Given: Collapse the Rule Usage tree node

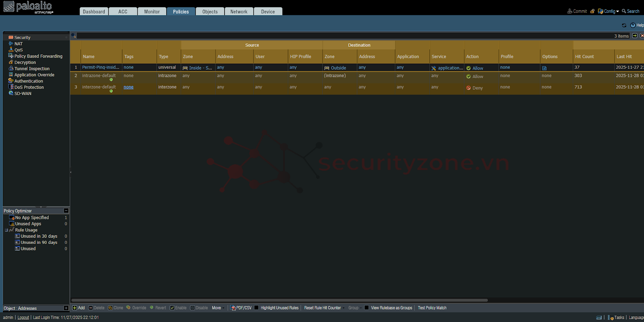Looking at the screenshot, I should pos(6,230).
